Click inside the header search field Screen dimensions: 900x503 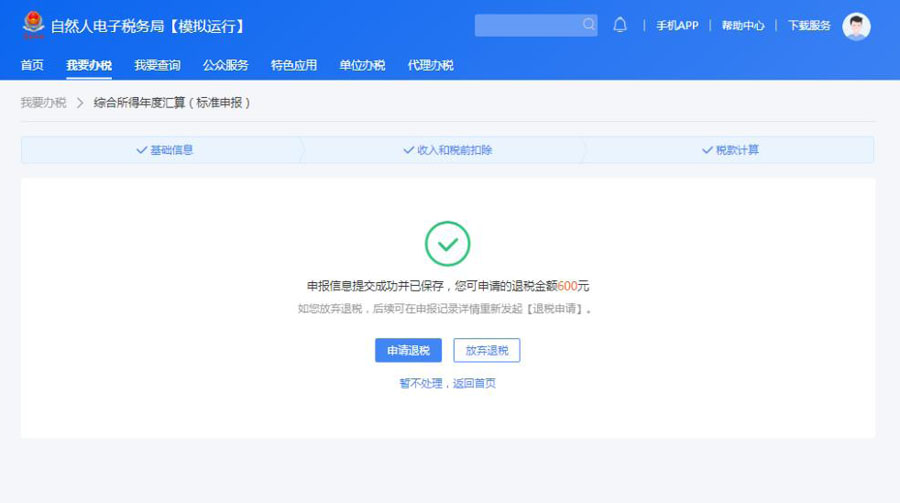click(x=527, y=25)
